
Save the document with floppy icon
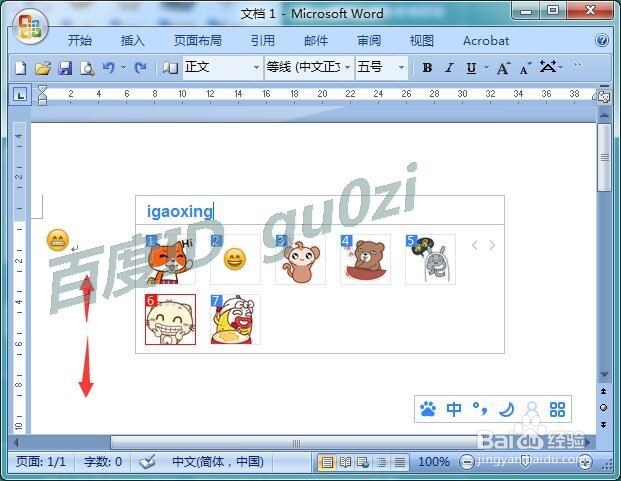65,68
